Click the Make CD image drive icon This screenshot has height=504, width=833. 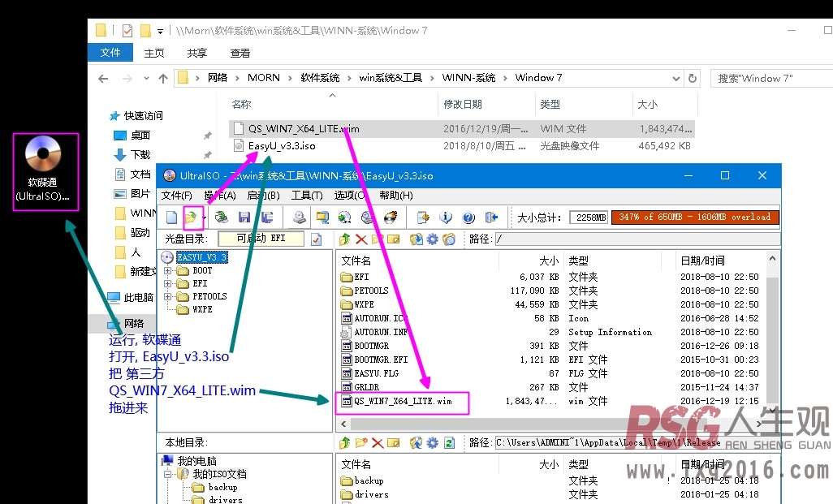tap(299, 218)
